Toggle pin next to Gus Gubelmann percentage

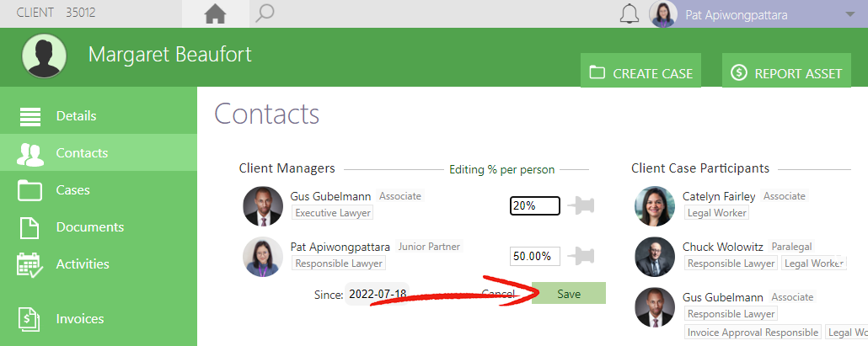(x=581, y=206)
